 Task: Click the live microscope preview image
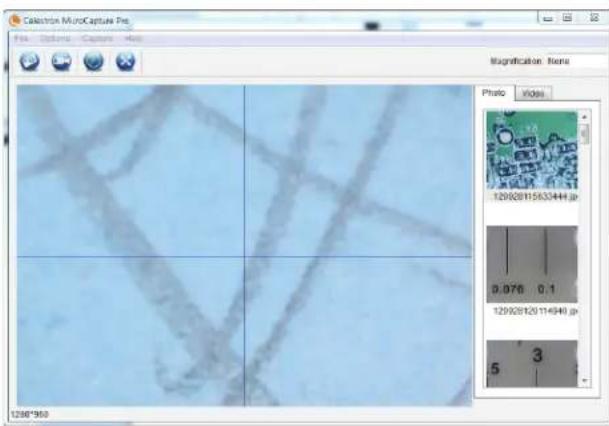tap(244, 245)
